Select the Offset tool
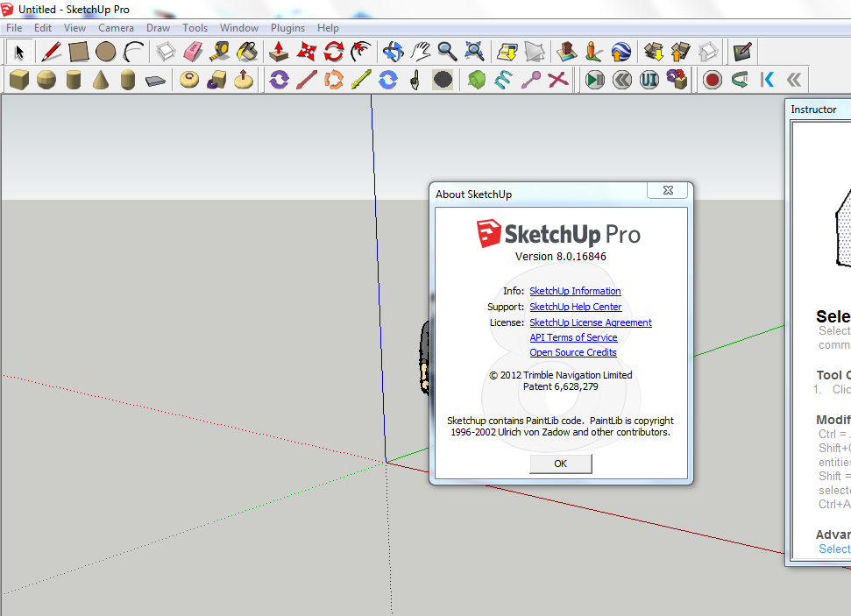Image resolution: width=851 pixels, height=616 pixels. coord(361,52)
